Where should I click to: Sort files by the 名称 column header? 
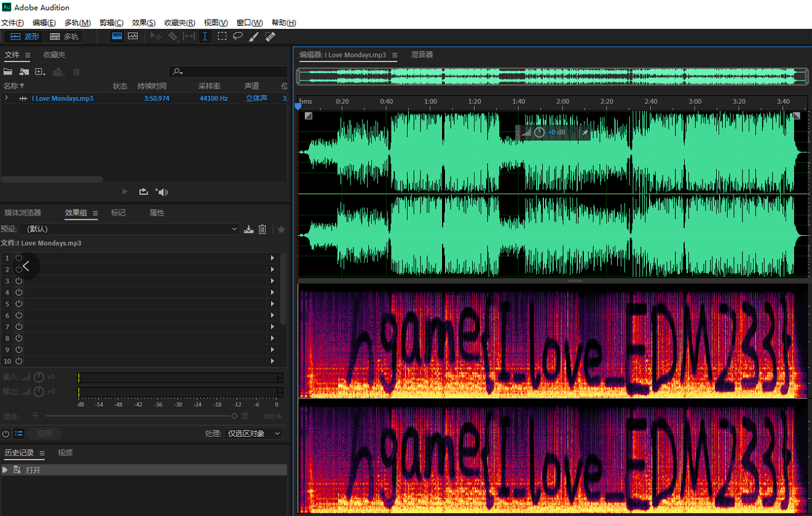click(x=14, y=86)
